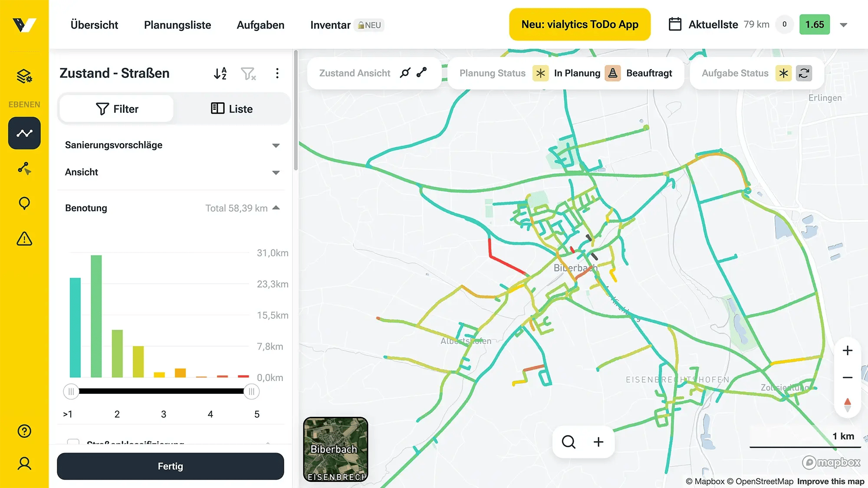This screenshot has height=488, width=868.
Task: Expand the Sanierungsvorschläge dropdown
Action: pyautogui.click(x=276, y=145)
